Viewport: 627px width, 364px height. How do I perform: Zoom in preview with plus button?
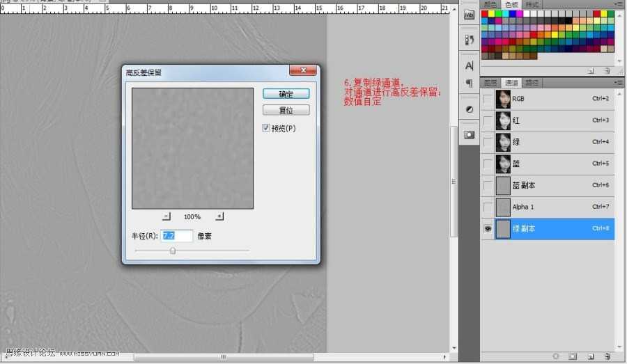(x=219, y=216)
